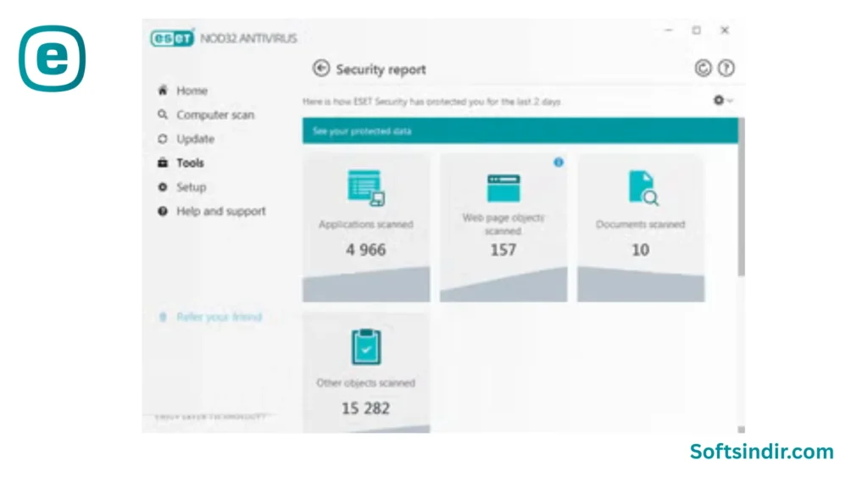Click the Refer your friend link

coord(219,317)
